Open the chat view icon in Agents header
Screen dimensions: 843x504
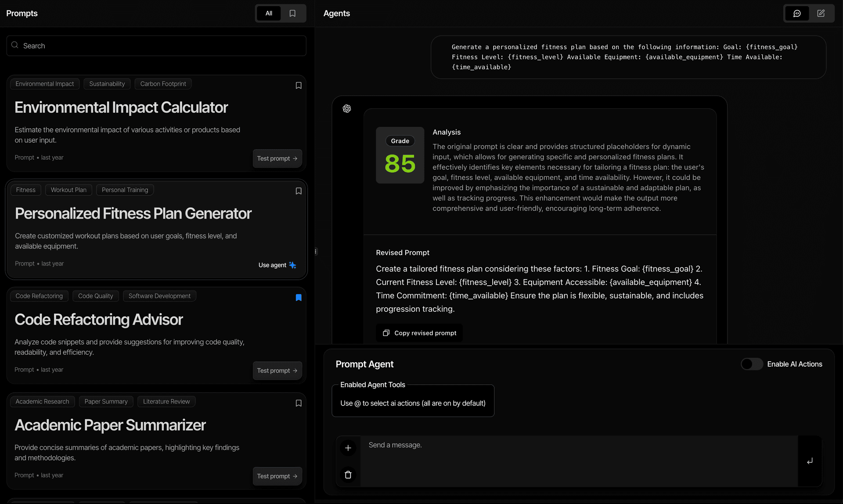pyautogui.click(x=797, y=13)
